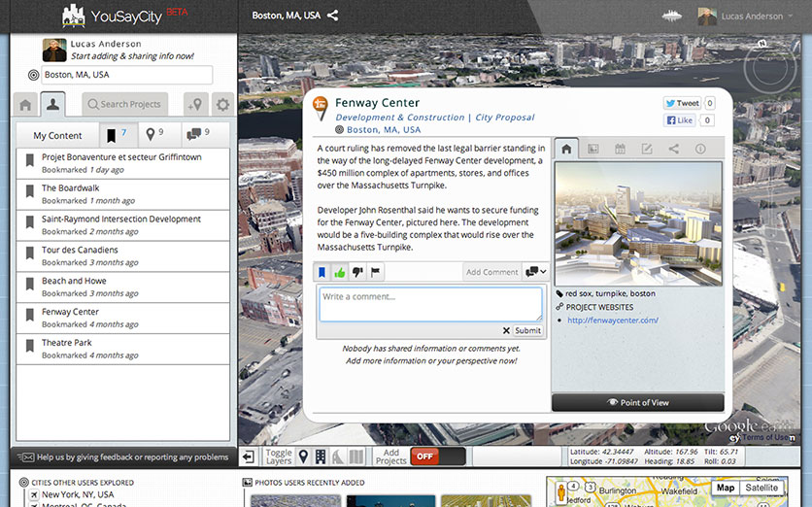Open the project photos gallery tab
This screenshot has width=812, height=507.
pyautogui.click(x=592, y=150)
